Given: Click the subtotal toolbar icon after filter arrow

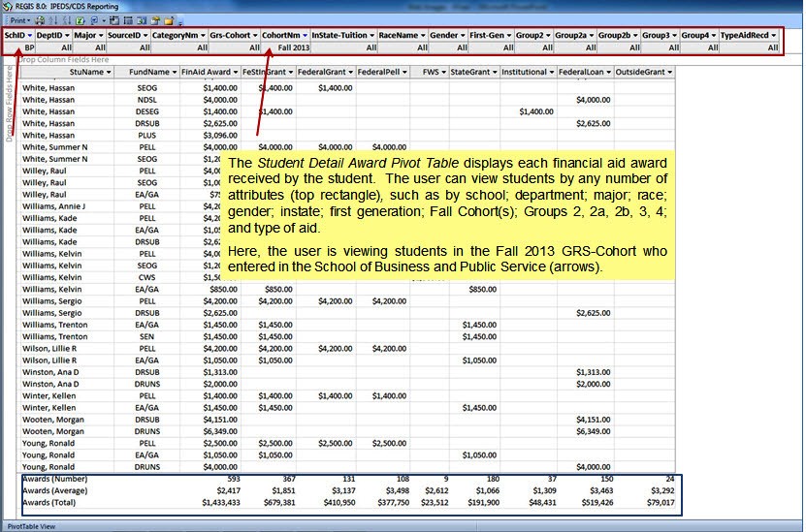Looking at the screenshot, I should (114, 20).
